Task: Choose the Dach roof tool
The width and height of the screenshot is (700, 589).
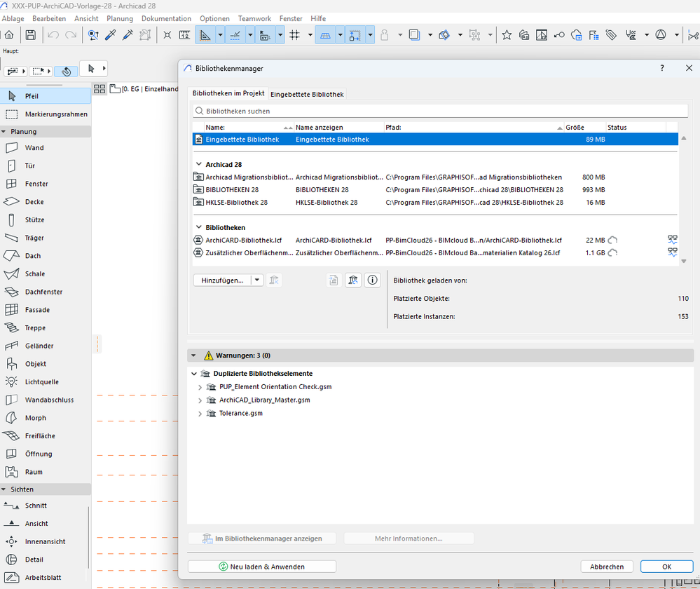Action: coord(33,256)
